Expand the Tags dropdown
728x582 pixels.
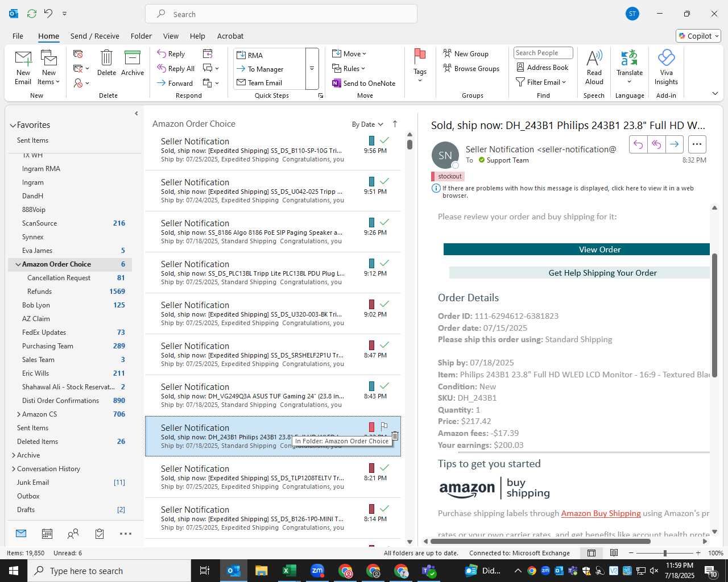pyautogui.click(x=420, y=66)
